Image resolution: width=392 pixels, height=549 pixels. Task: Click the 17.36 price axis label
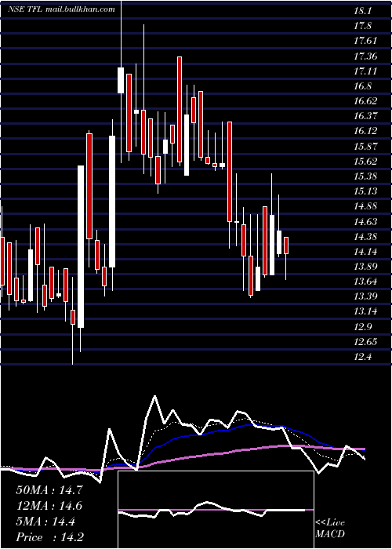(365, 56)
